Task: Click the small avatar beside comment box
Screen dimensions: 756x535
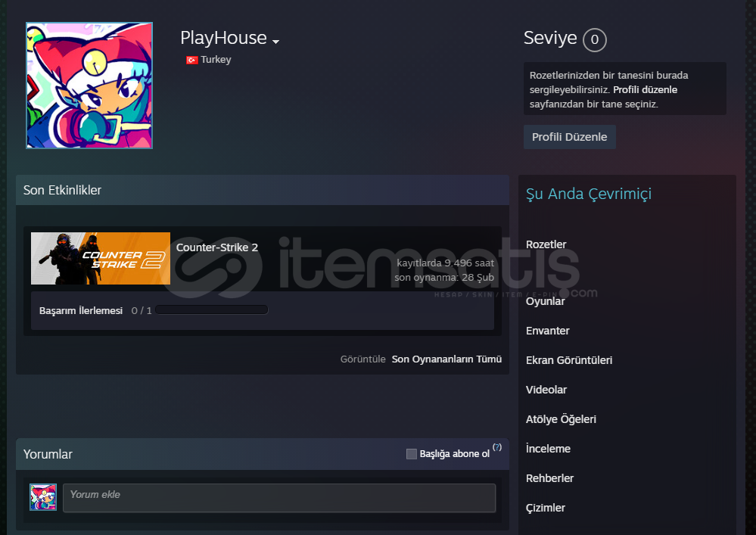Action: [x=43, y=497]
